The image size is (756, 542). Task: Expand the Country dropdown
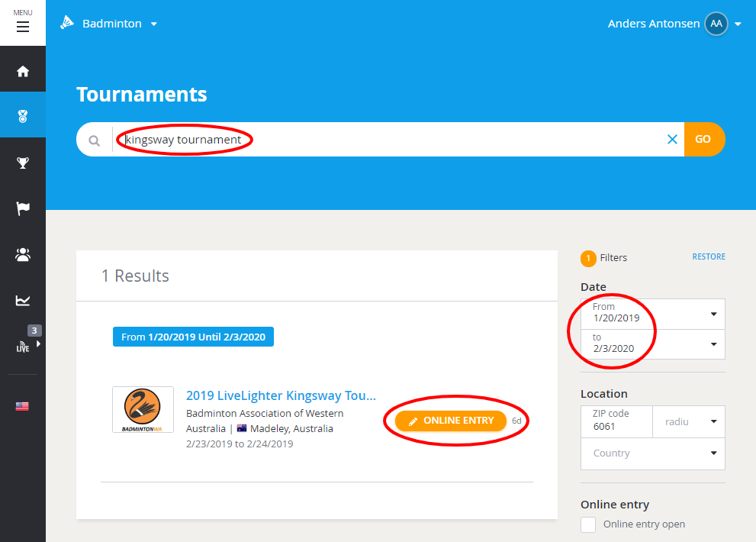point(652,453)
